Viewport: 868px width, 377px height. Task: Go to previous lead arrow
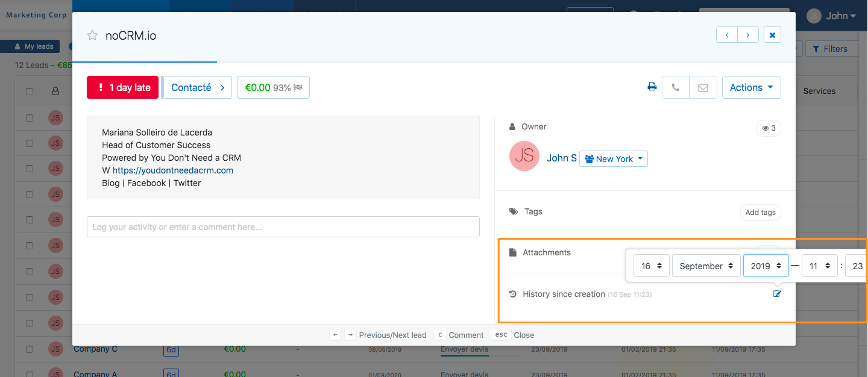(x=727, y=35)
